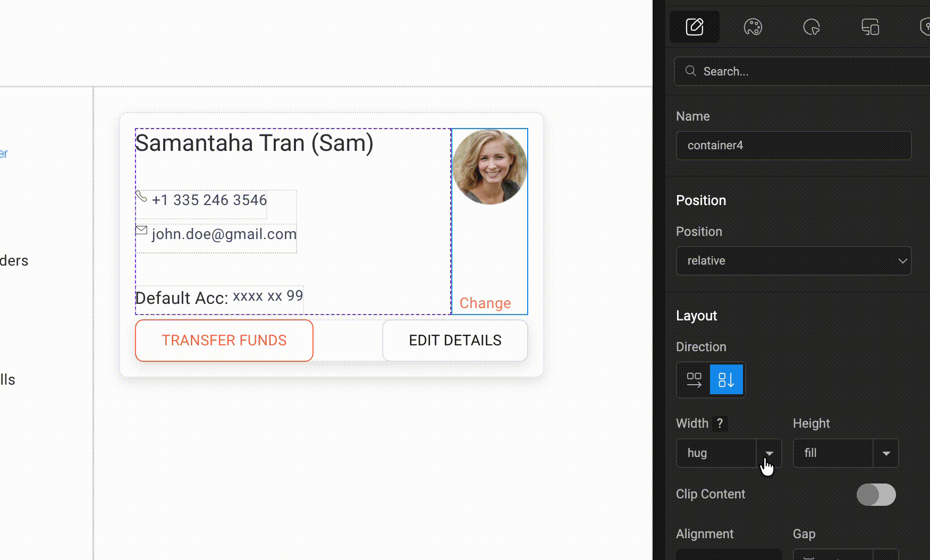Click the interactions cursor panel icon
Screen dimensions: 930x560
[x=811, y=27]
